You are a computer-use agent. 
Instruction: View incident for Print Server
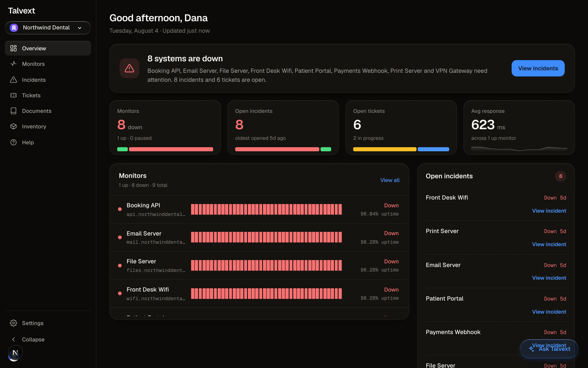tap(549, 244)
